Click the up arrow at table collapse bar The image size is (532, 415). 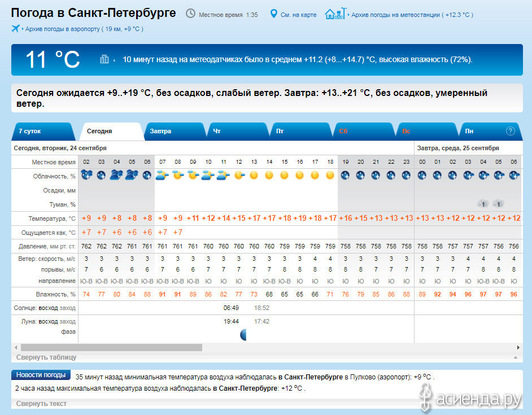pos(514,358)
